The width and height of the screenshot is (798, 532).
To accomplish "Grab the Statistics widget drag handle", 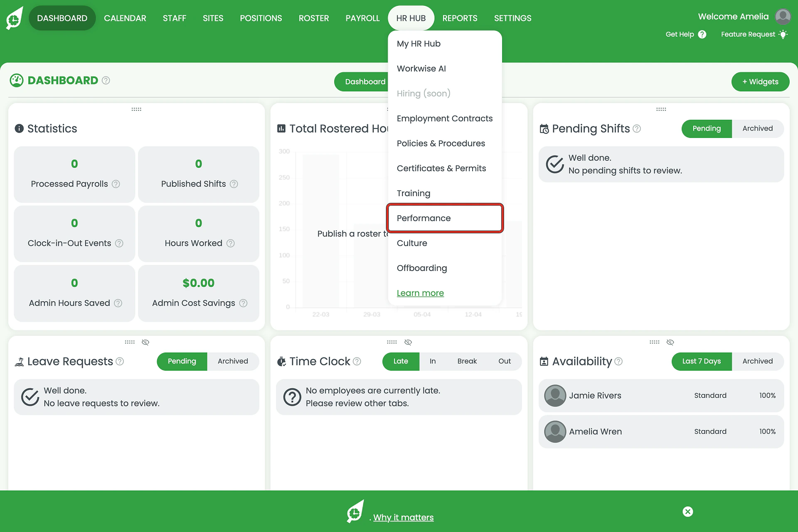I will (x=136, y=109).
